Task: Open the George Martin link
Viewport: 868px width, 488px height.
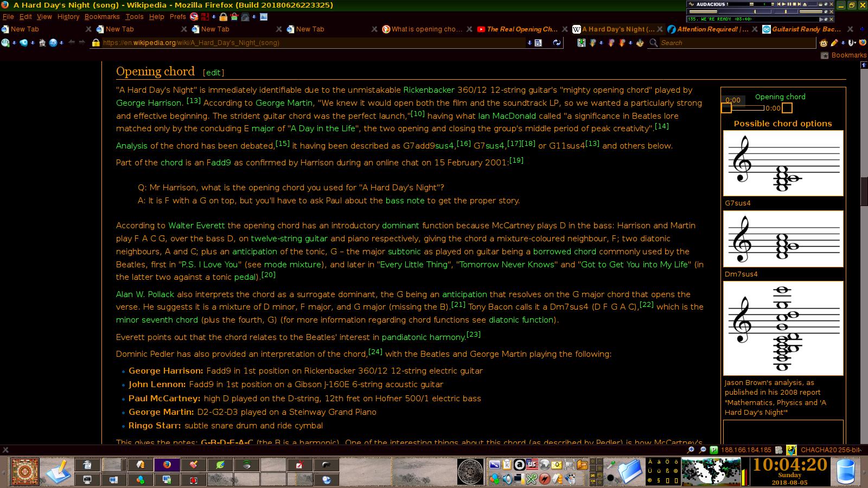Action: (x=284, y=103)
